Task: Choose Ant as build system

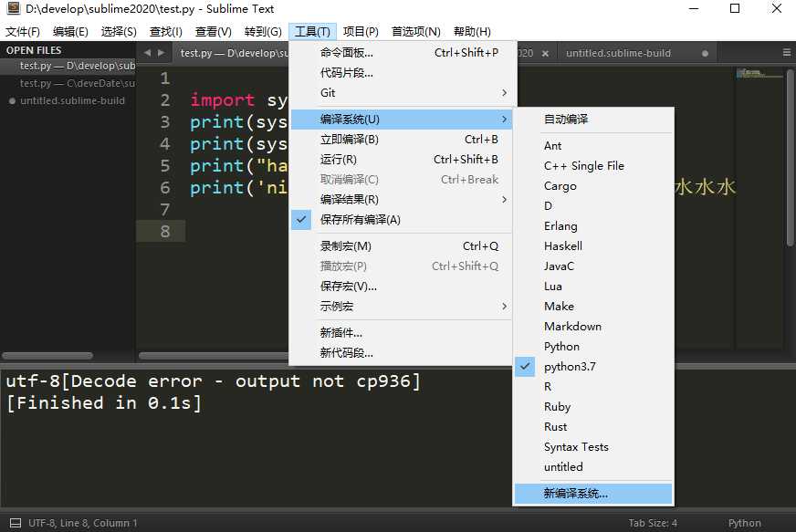Action: point(593,146)
